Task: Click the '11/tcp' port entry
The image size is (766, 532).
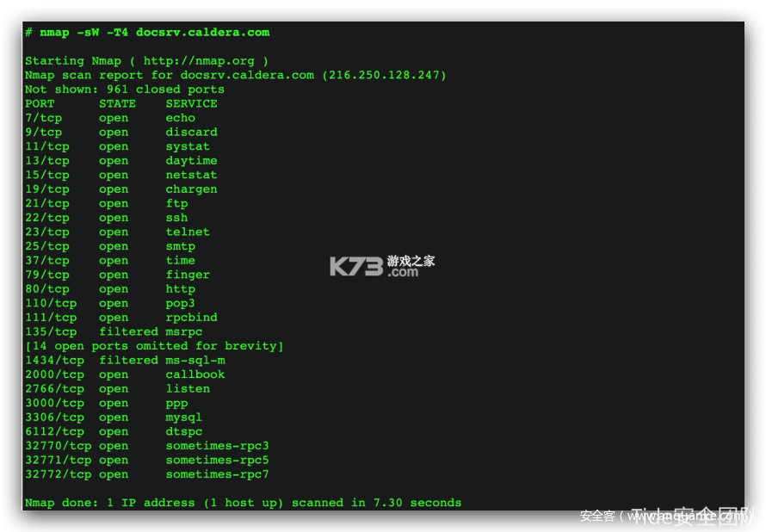Action: click(47, 146)
